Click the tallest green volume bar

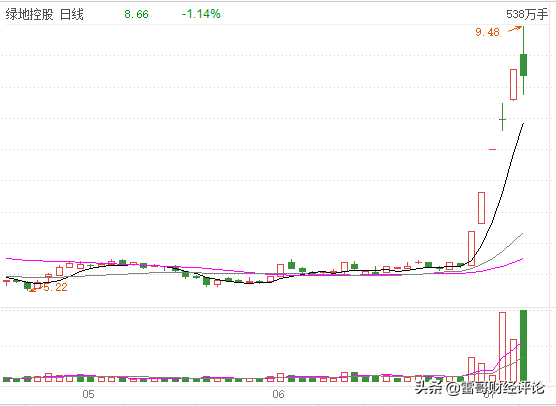(523, 346)
